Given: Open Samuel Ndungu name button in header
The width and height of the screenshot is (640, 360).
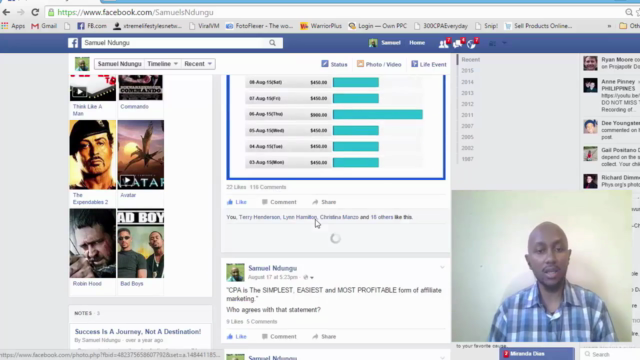Looking at the screenshot, I should click(x=119, y=64).
